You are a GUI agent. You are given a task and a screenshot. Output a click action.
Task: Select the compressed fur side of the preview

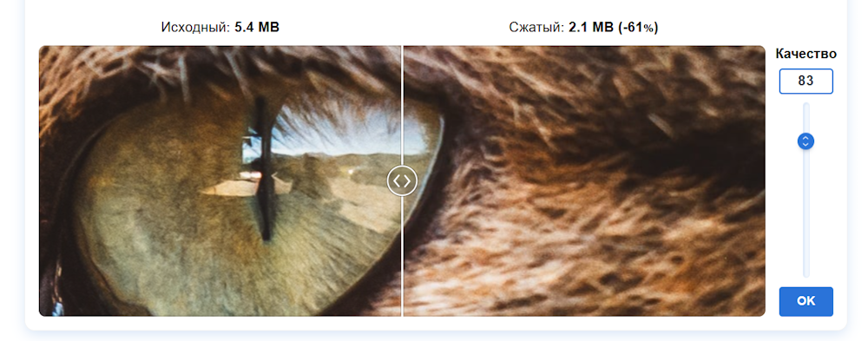[584, 181]
